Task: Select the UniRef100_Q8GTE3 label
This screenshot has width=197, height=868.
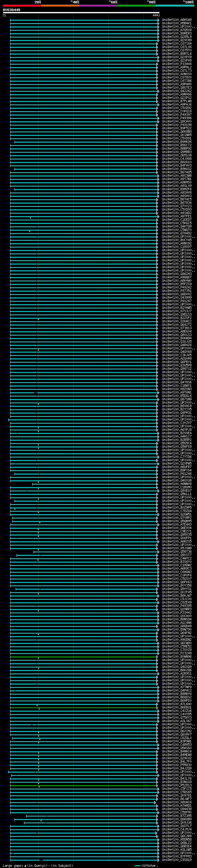Action: coord(176,88)
